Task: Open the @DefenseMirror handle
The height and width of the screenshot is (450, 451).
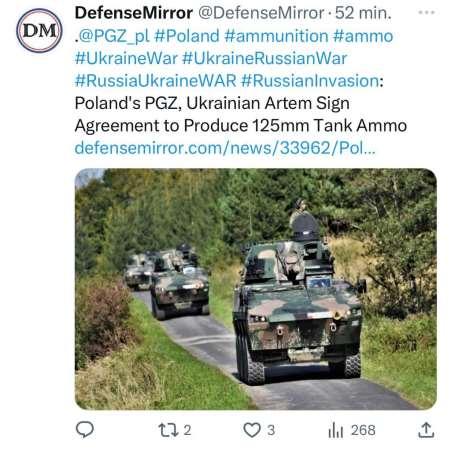Action: pos(261,13)
